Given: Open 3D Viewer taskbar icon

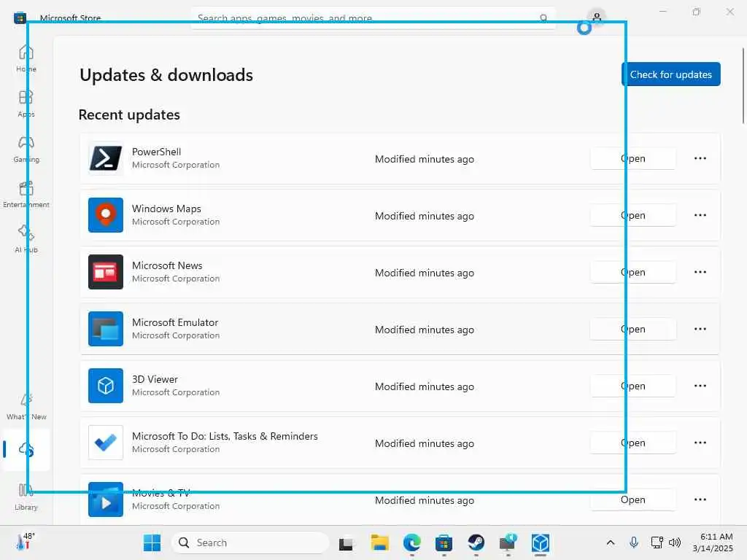Looking at the screenshot, I should [x=541, y=542].
